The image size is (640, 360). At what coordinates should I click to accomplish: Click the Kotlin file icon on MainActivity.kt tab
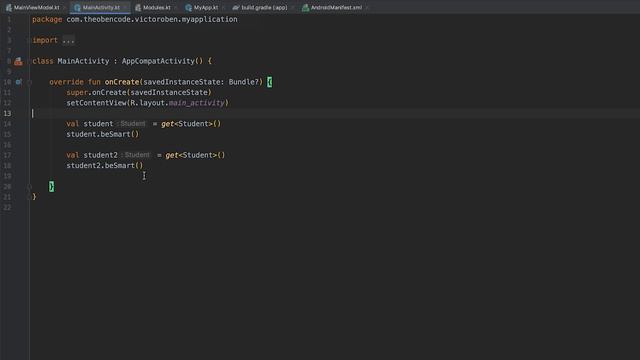(x=77, y=7)
